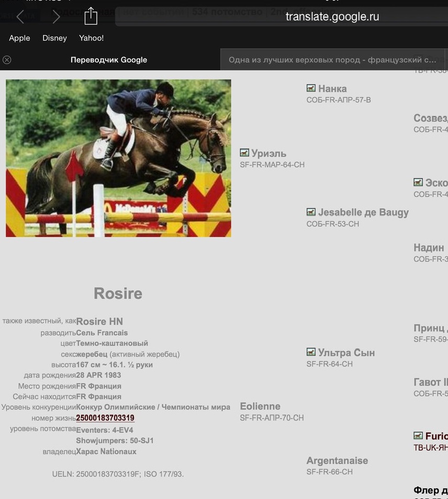This screenshot has width=448, height=499.
Task: Select the UELN: 25000183703319F line
Action: click(x=118, y=474)
